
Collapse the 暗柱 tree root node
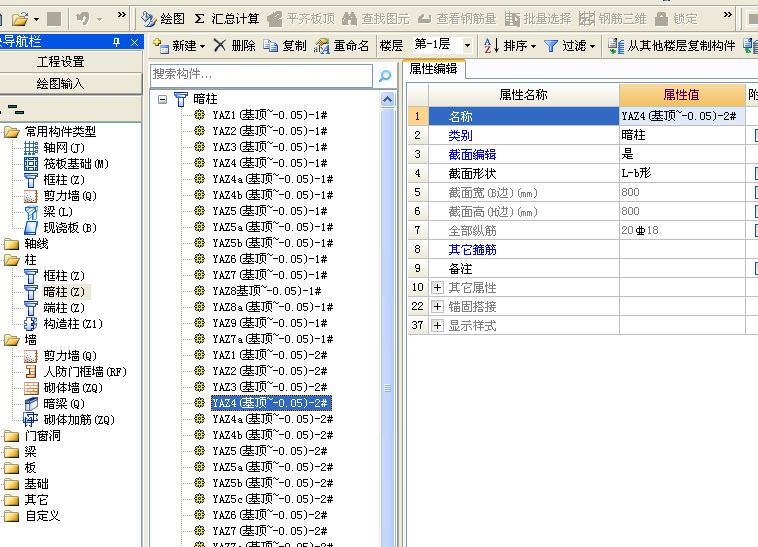click(x=162, y=100)
